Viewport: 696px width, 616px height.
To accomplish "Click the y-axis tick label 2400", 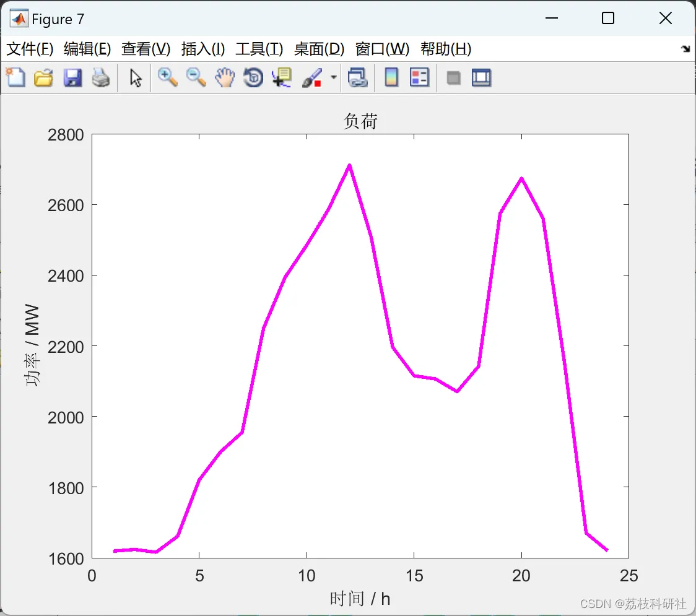I will tap(66, 276).
